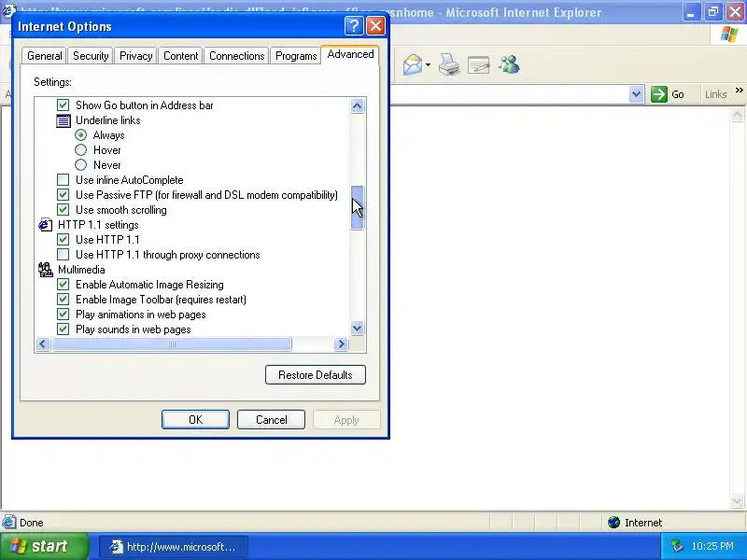The image size is (747, 560).
Task: Click Cancel in Internet Options
Action: pos(271,419)
